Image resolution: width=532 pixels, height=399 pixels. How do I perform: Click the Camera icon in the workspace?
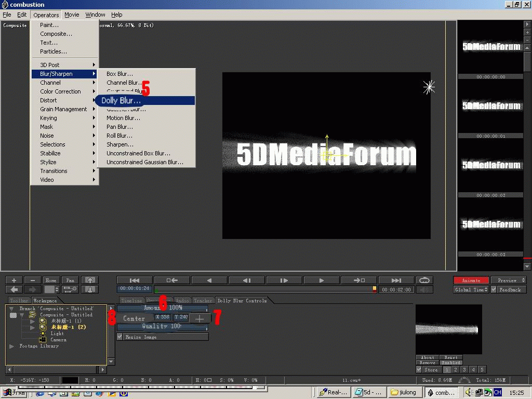43,340
